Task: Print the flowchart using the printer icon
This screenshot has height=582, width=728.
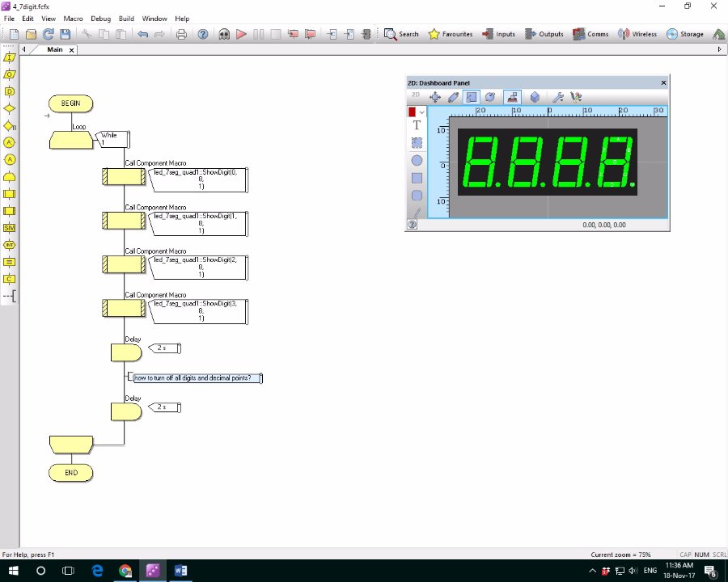Action: (x=181, y=34)
